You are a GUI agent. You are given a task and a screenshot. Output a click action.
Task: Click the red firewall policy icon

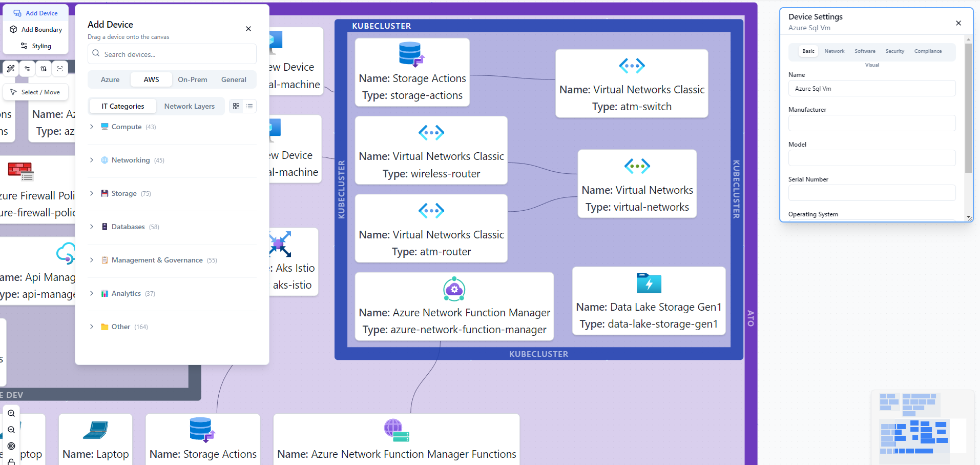[21, 172]
